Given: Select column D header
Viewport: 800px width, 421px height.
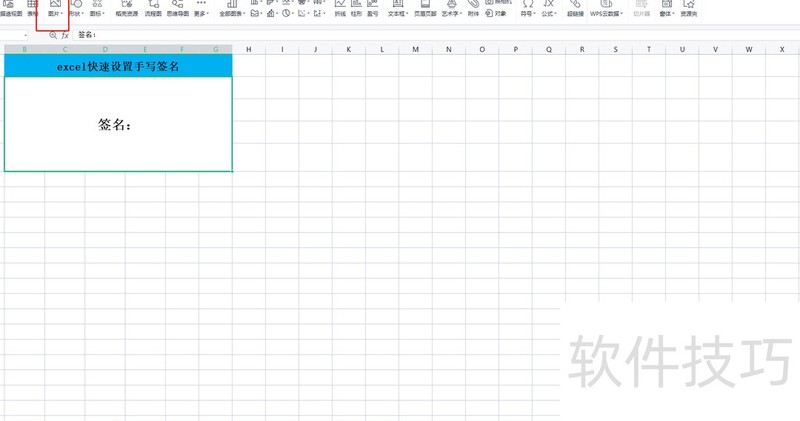Looking at the screenshot, I should pos(105,49).
